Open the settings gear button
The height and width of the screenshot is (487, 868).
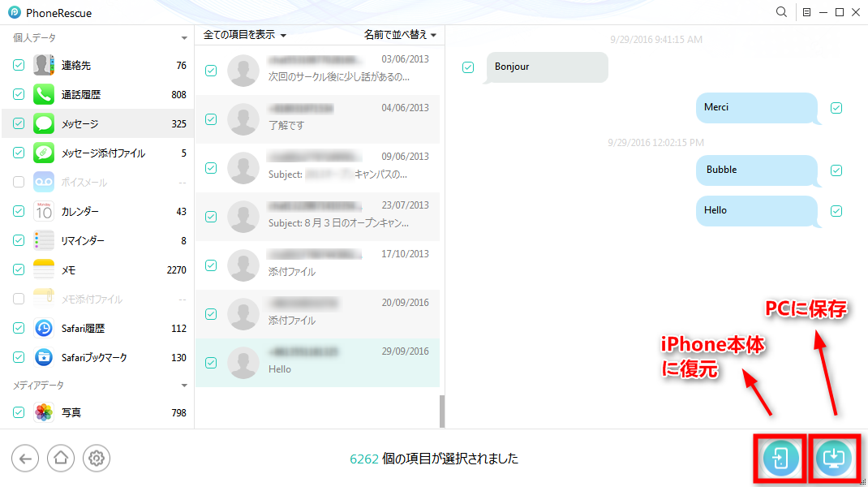(x=97, y=459)
